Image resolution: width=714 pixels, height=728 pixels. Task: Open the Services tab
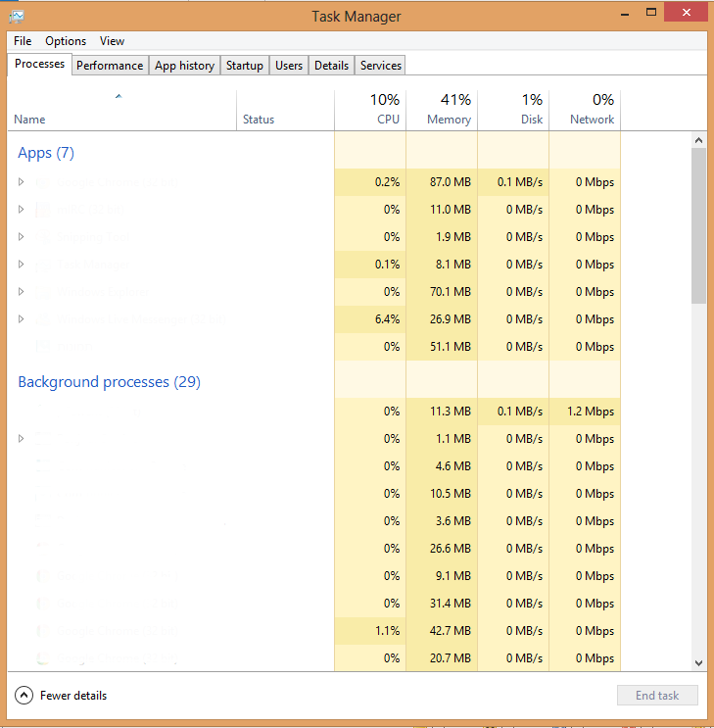point(380,66)
